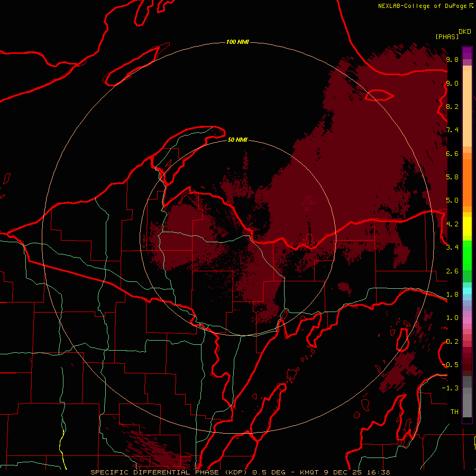The width and height of the screenshot is (476, 476).
Task: Click the 9.0 scale value
Action: pyautogui.click(x=452, y=83)
